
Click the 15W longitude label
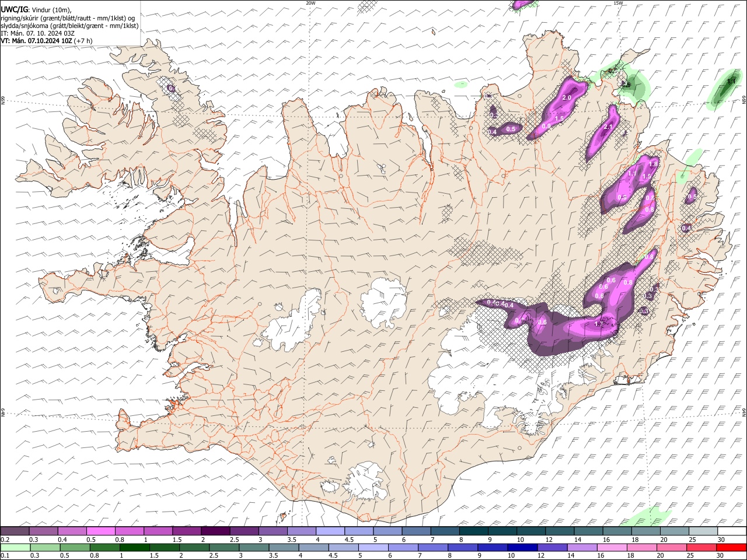(618, 3)
